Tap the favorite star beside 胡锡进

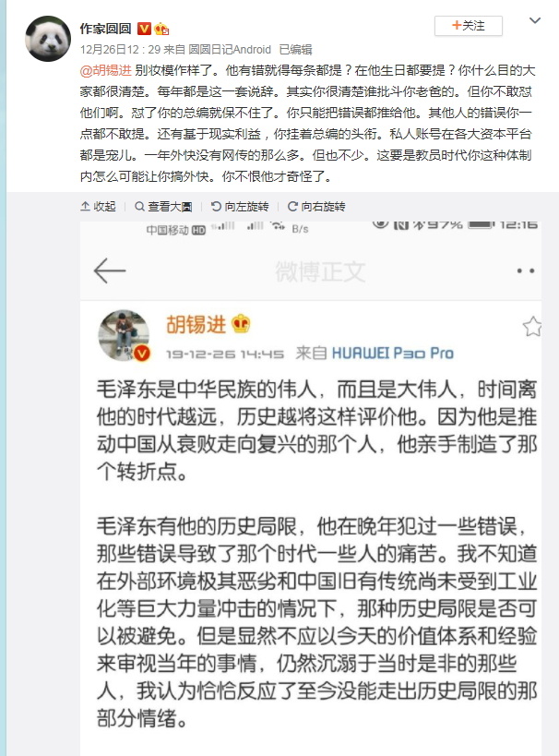pos(532,327)
